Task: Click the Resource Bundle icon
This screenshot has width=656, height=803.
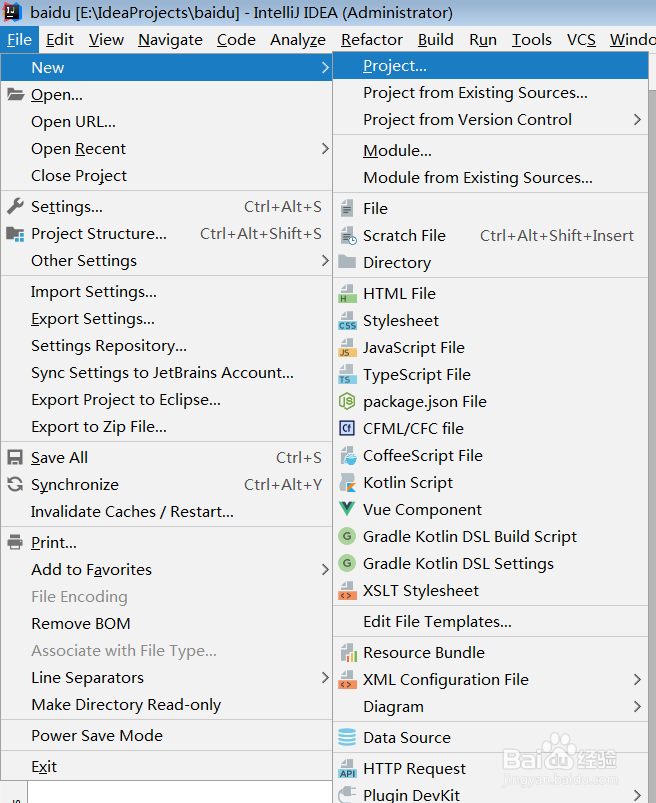Action: [348, 652]
